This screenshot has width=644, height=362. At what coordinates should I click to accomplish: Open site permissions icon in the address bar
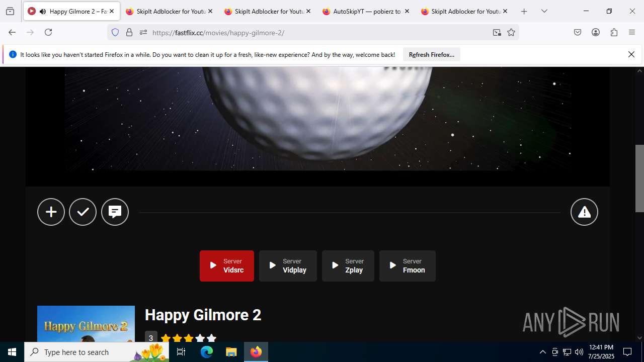pos(143,32)
